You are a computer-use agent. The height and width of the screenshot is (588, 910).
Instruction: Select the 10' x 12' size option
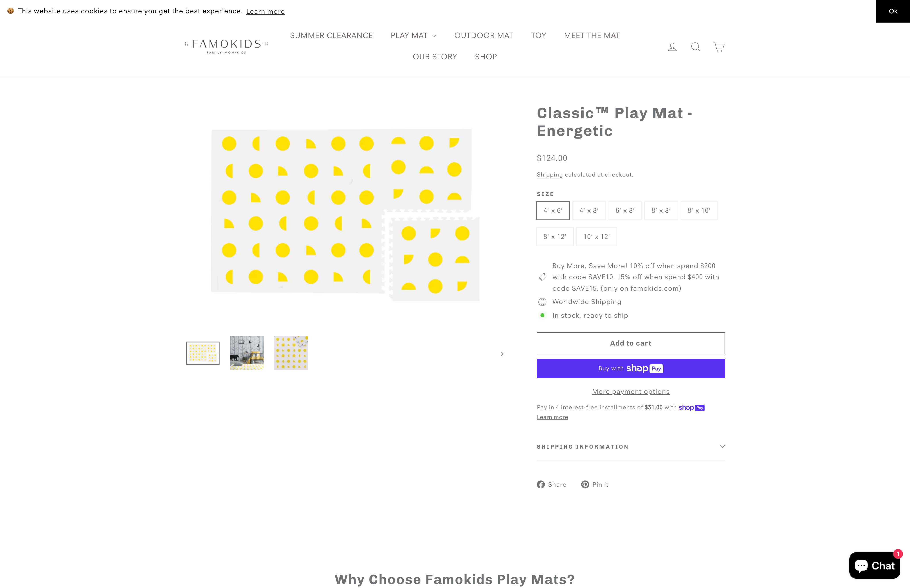pos(596,237)
